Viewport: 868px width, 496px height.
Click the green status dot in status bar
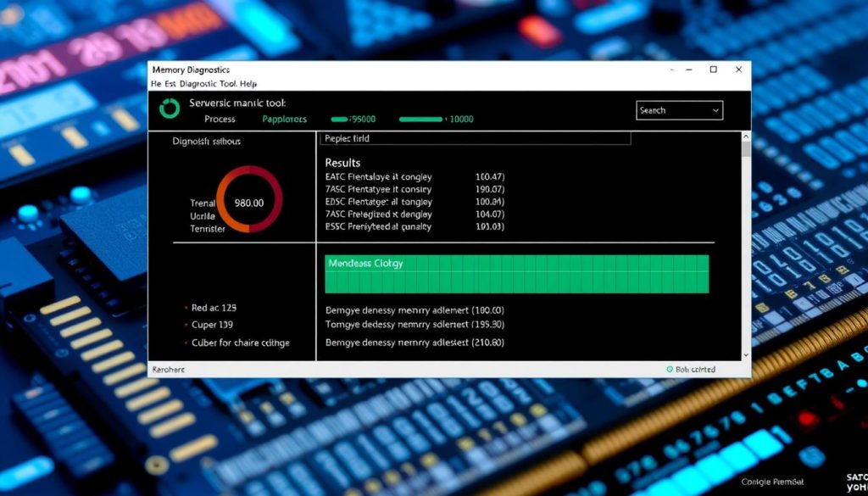(x=669, y=370)
